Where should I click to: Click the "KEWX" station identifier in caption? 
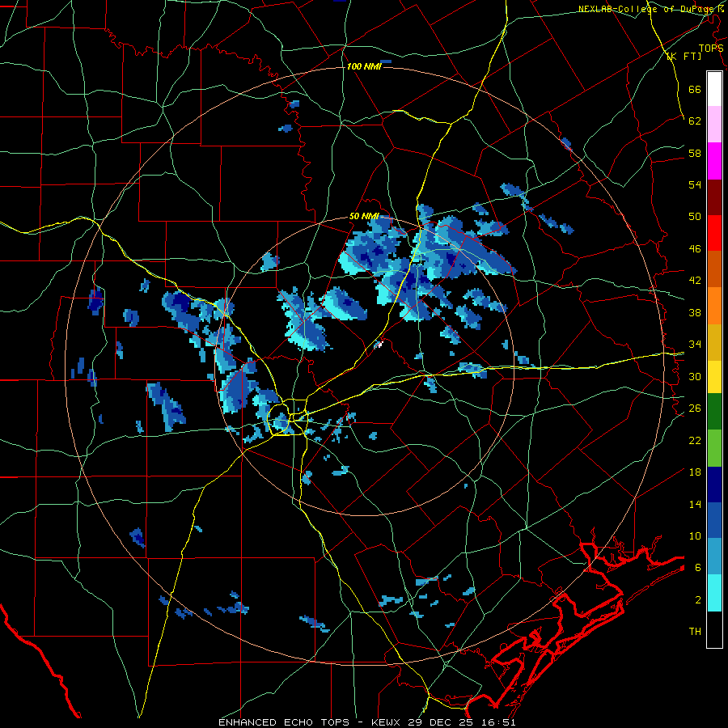tap(387, 722)
